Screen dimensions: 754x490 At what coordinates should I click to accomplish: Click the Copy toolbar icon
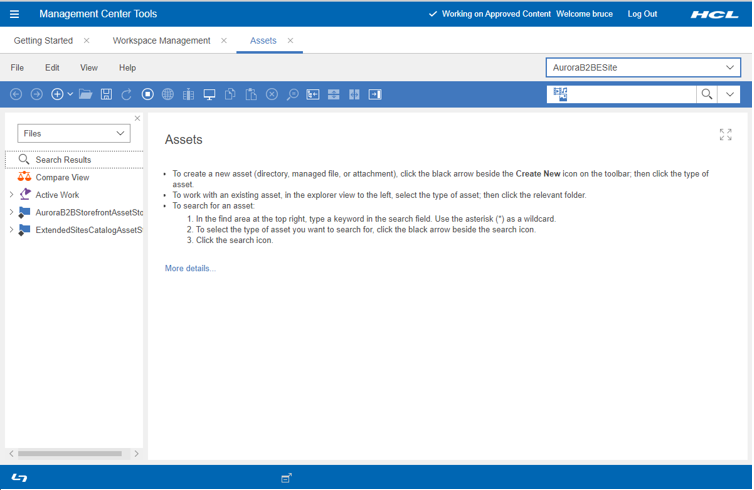[230, 94]
